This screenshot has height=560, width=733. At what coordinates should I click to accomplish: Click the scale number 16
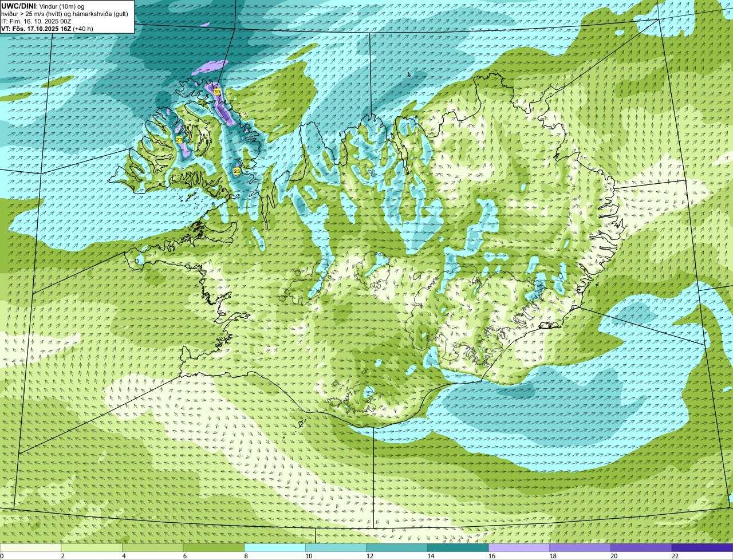pyautogui.click(x=491, y=556)
